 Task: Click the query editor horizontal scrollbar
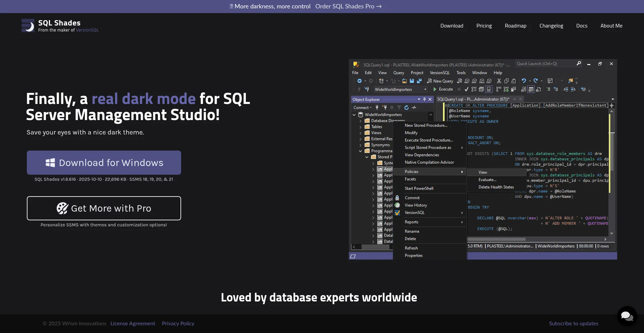pyautogui.click(x=496, y=239)
